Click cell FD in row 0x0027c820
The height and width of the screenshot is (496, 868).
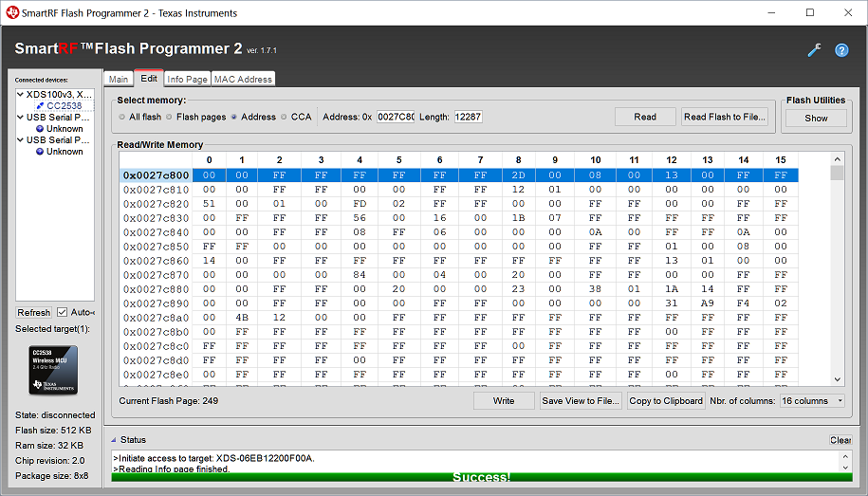360,204
